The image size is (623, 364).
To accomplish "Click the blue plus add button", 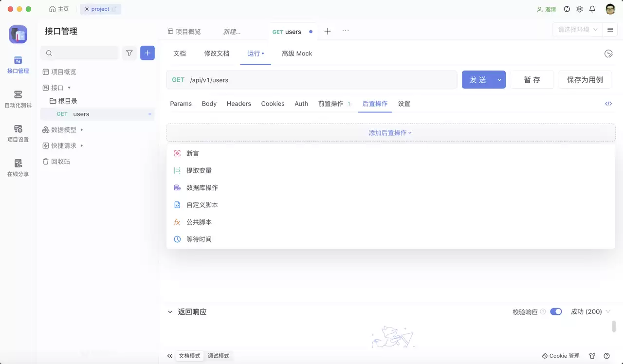I will click(147, 53).
